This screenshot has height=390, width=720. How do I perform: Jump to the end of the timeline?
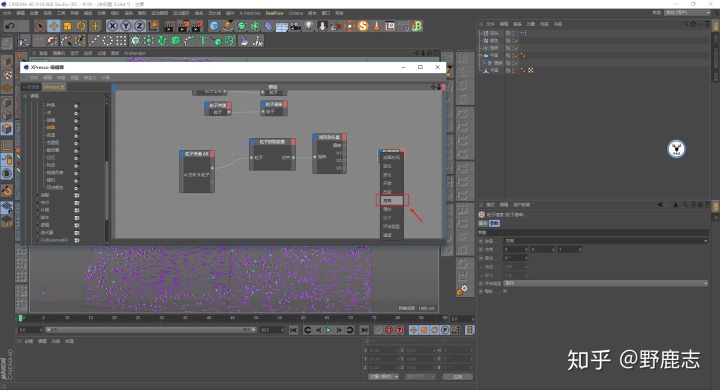click(x=364, y=330)
